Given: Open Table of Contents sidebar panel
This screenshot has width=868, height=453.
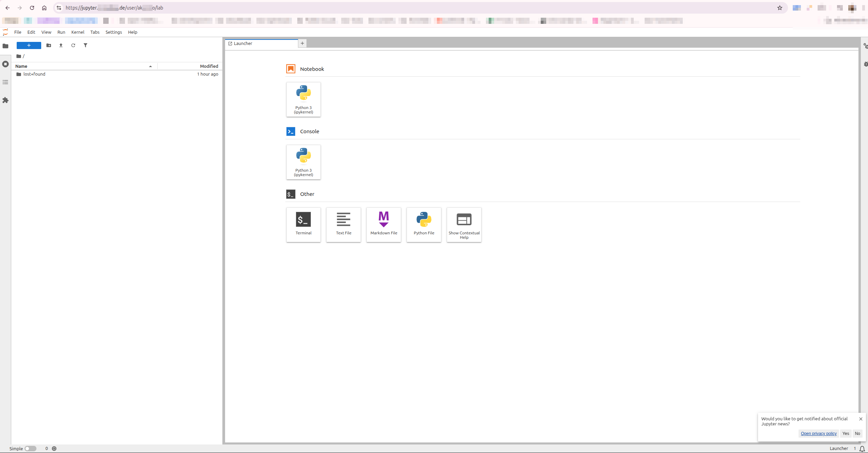Looking at the screenshot, I should [x=5, y=82].
